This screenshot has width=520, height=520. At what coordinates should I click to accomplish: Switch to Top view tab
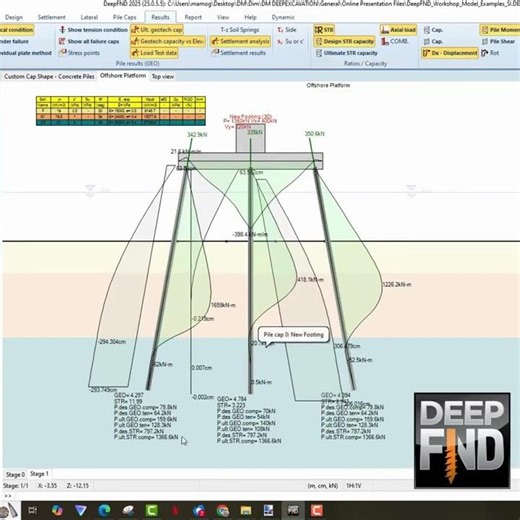coord(163,77)
